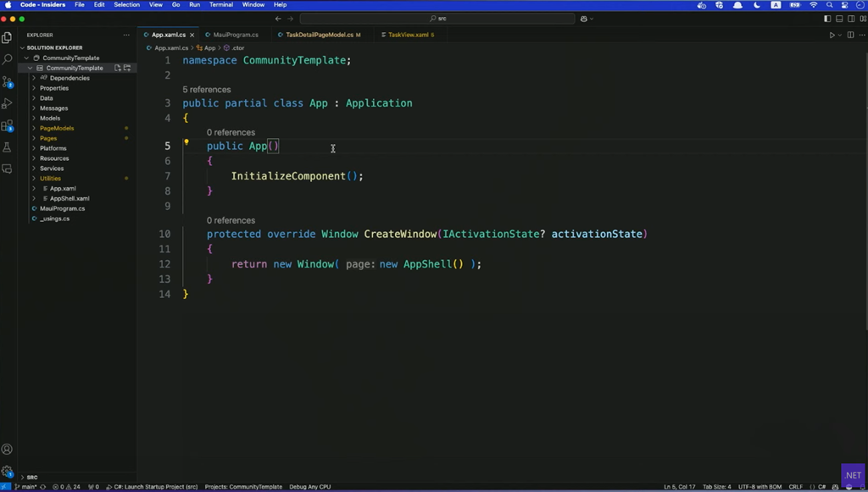Click the src command center search box
Image resolution: width=868 pixels, height=492 pixels.
tap(437, 19)
